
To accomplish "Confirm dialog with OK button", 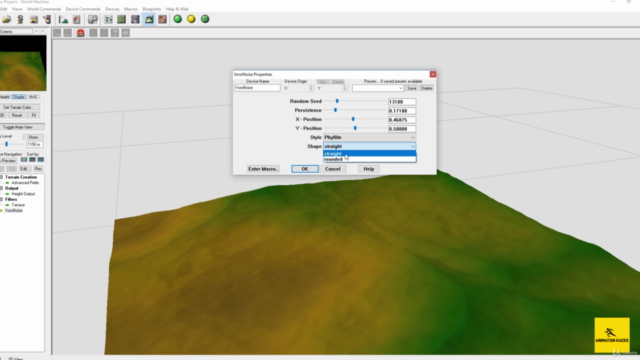I will [x=305, y=169].
